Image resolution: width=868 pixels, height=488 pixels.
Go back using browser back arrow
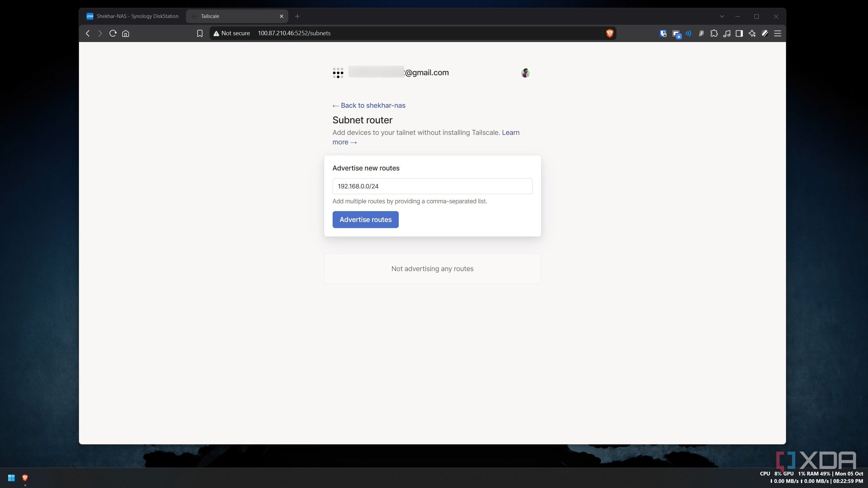click(x=88, y=33)
